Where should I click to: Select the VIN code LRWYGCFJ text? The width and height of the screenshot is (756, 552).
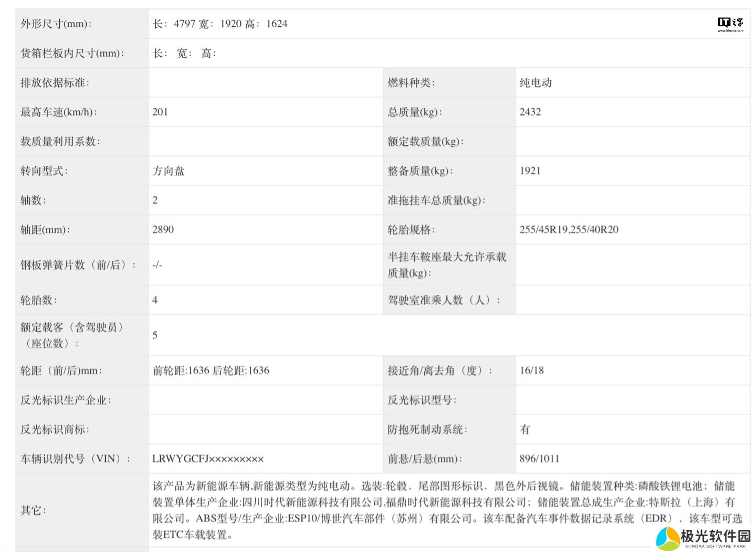[208, 459]
